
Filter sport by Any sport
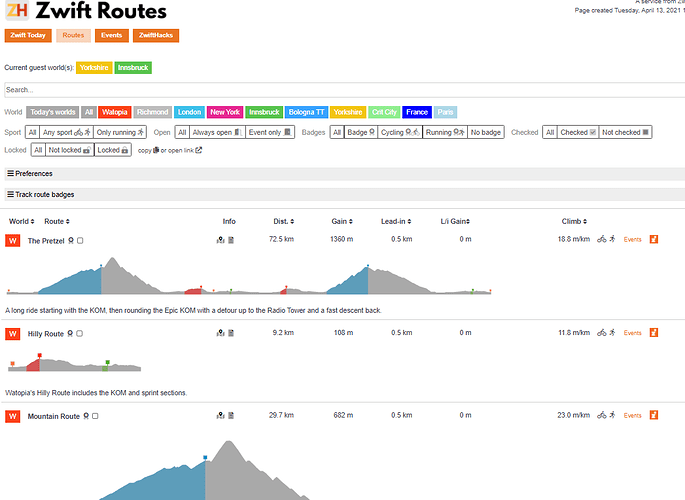coord(66,132)
